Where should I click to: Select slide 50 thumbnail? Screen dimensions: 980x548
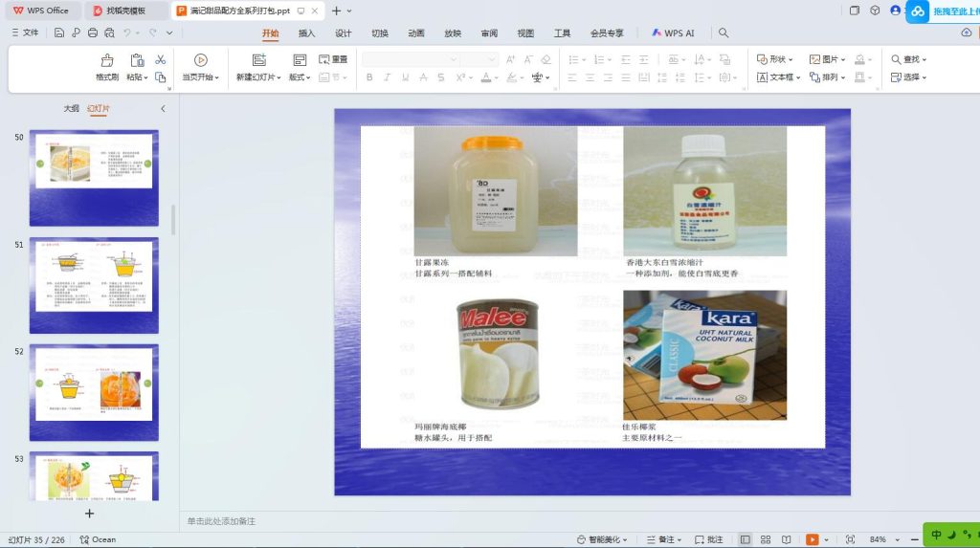click(94, 178)
